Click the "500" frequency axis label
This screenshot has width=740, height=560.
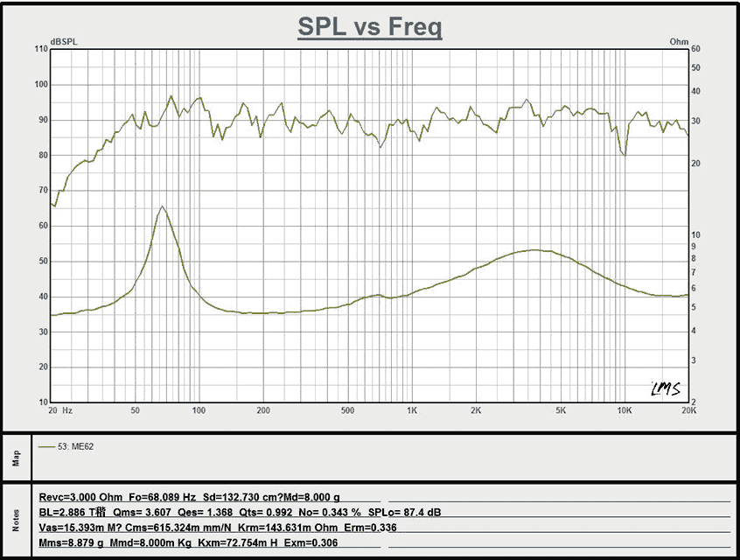348,410
